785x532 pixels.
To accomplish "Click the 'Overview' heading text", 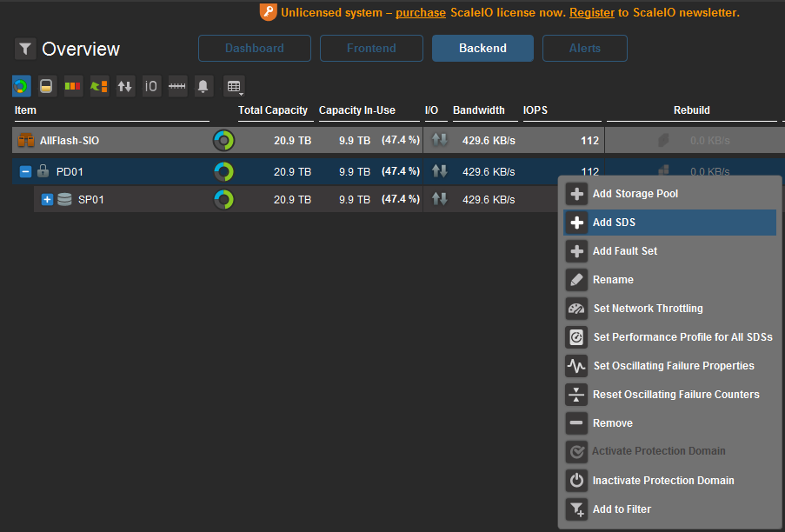I will [x=81, y=49].
